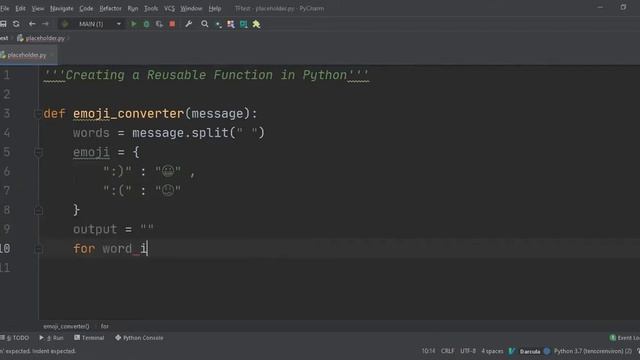Open the Edit menu

(20, 8)
